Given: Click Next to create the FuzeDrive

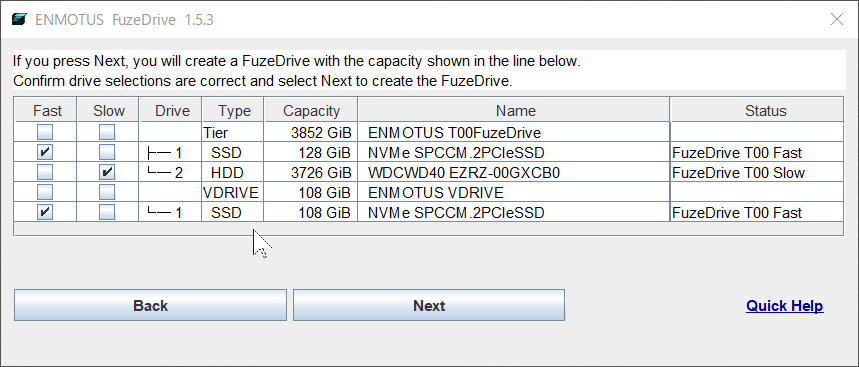Looking at the screenshot, I should 429,305.
